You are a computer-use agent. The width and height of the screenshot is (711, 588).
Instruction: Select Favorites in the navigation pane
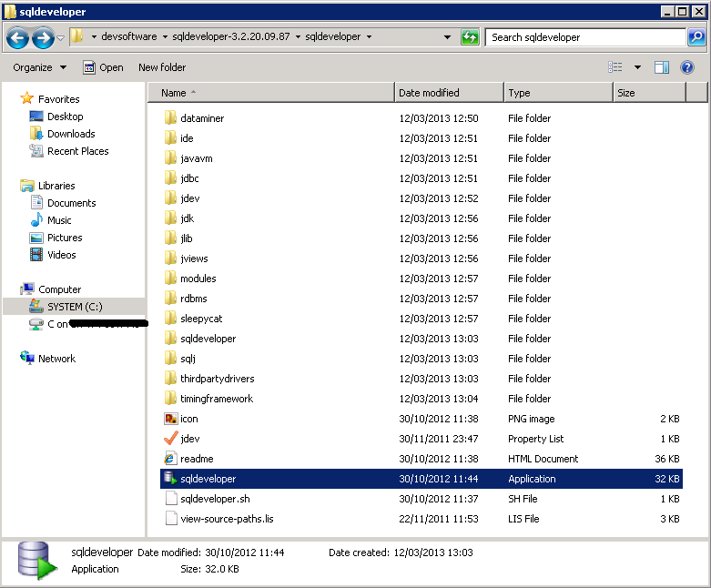[58, 99]
